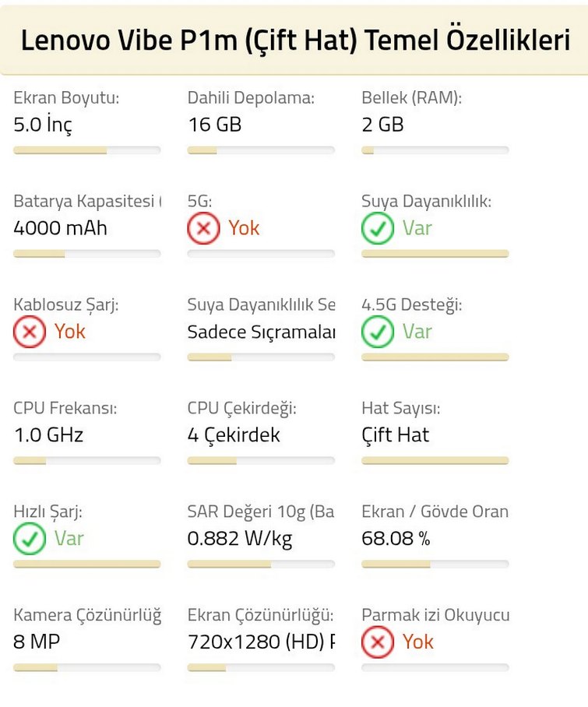Click the Batarya Kapasitesi bar
The height and width of the screenshot is (707, 588).
point(87,254)
